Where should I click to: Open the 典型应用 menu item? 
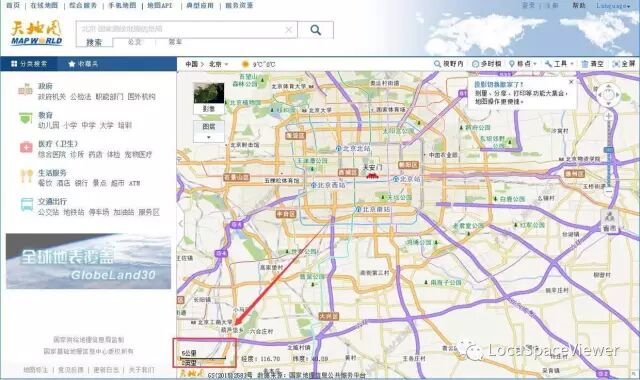coord(200,5)
